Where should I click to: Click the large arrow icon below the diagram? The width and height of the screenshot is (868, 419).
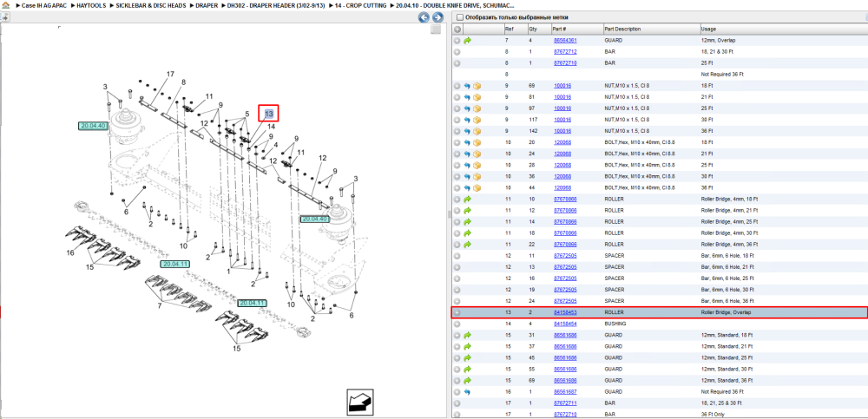[361, 402]
